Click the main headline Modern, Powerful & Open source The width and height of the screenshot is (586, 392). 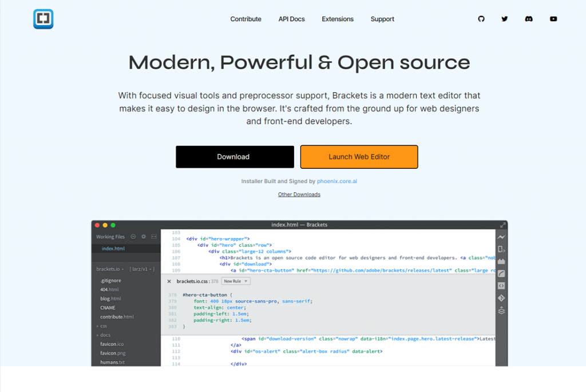click(299, 62)
